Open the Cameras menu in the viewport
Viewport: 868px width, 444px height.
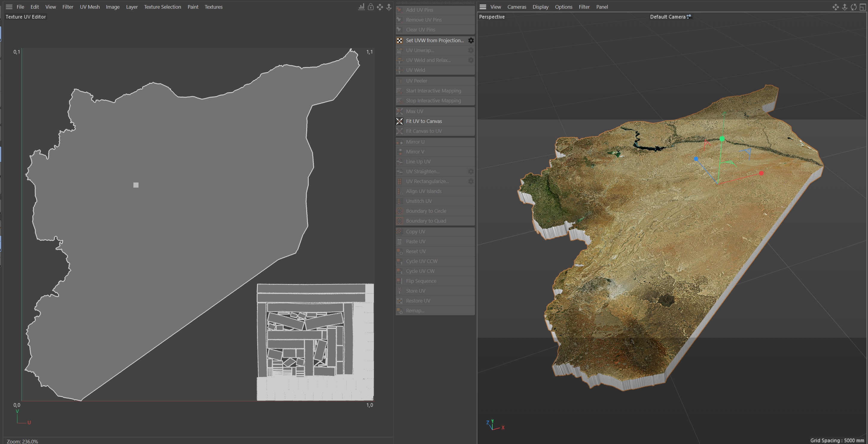click(x=517, y=7)
